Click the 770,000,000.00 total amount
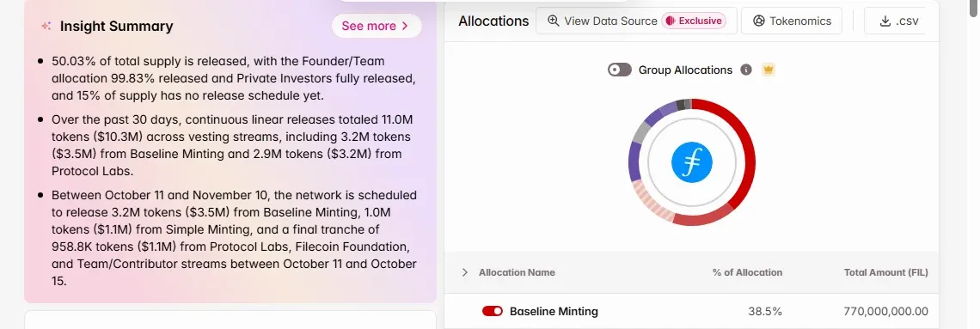Screen dimensions: 980x329 [x=885, y=311]
